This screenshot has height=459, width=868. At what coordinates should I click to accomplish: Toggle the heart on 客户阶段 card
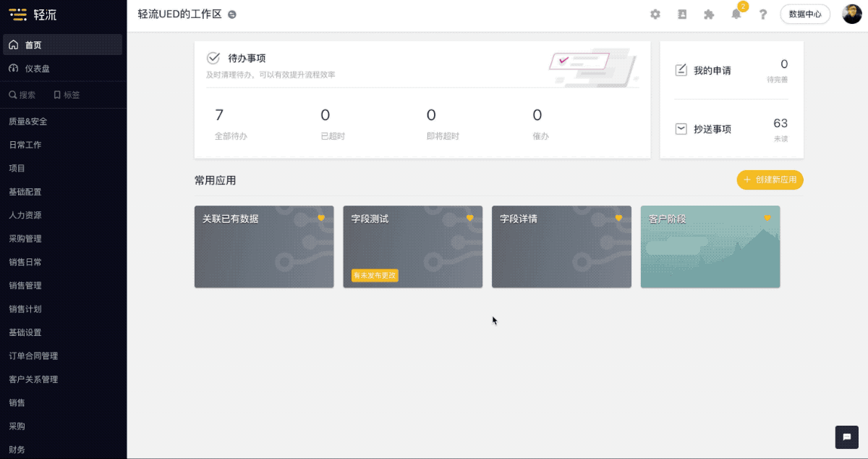click(x=767, y=218)
